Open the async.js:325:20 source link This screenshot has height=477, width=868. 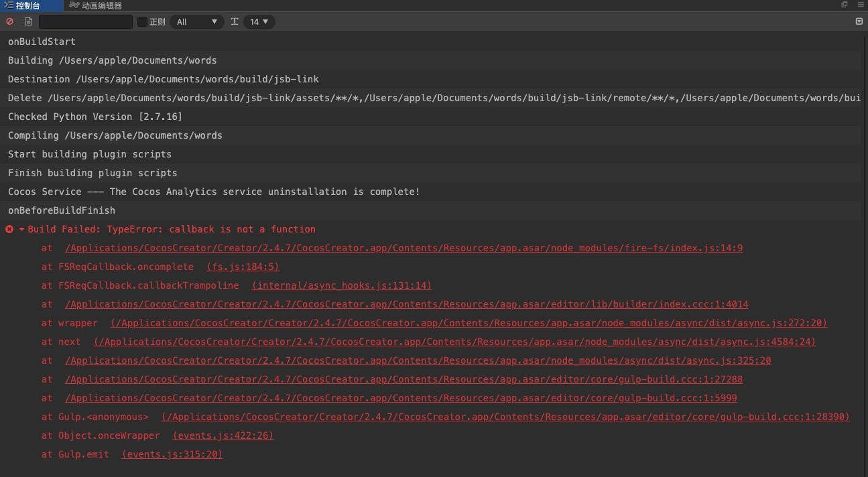(x=418, y=360)
